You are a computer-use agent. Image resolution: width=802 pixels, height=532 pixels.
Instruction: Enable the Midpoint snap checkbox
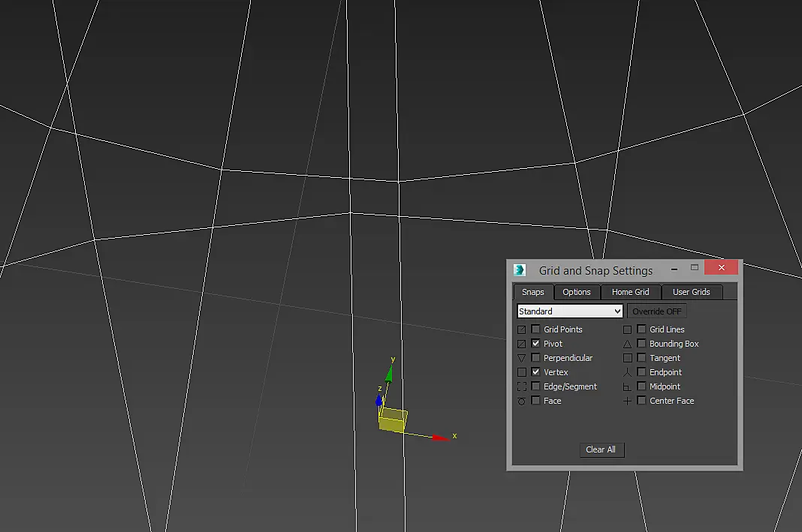point(641,386)
